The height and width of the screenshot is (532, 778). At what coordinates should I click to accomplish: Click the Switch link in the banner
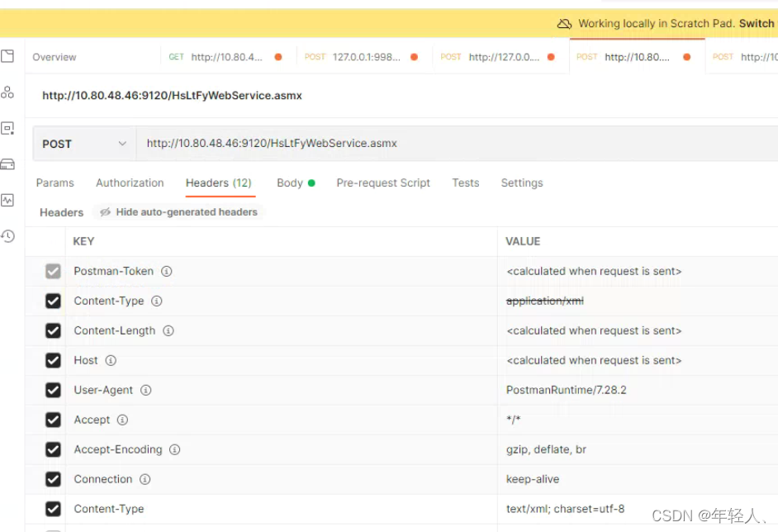tap(756, 23)
